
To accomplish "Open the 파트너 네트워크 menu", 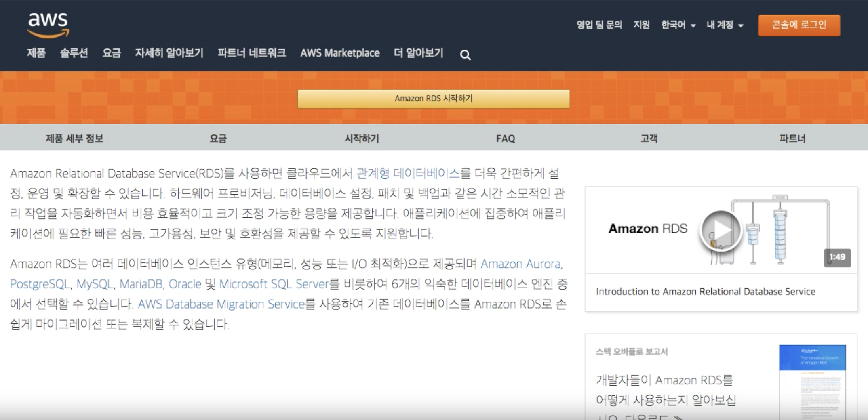I will coord(252,53).
